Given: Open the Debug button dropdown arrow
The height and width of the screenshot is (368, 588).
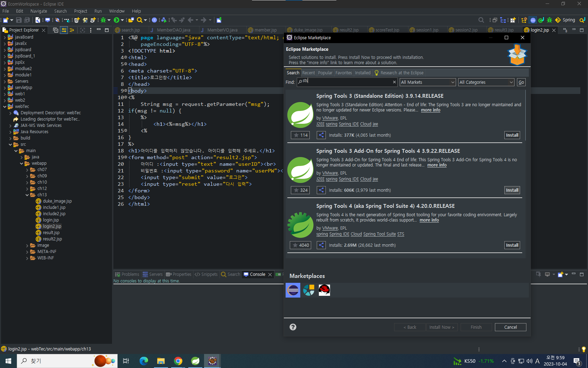Looking at the screenshot, I should (109, 20).
